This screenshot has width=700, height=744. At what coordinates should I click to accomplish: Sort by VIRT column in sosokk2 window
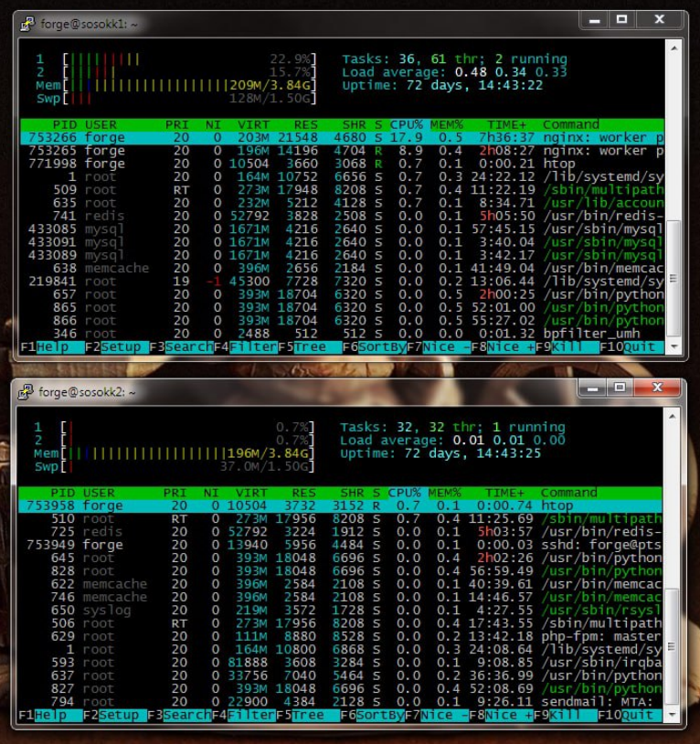pos(251,493)
